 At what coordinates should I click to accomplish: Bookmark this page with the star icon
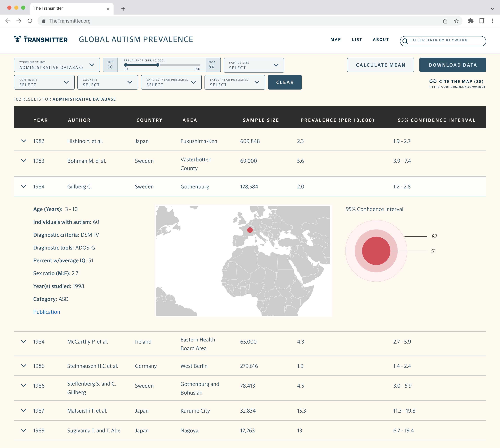pos(456,21)
